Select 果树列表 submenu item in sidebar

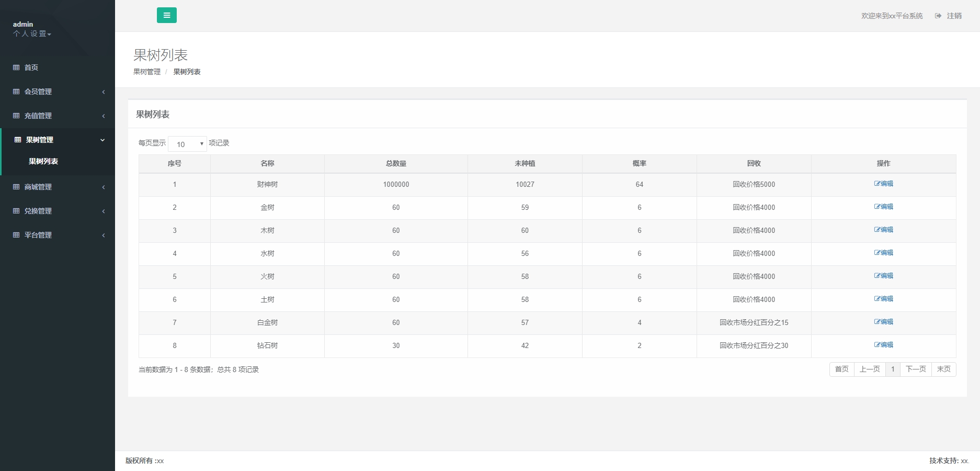43,161
